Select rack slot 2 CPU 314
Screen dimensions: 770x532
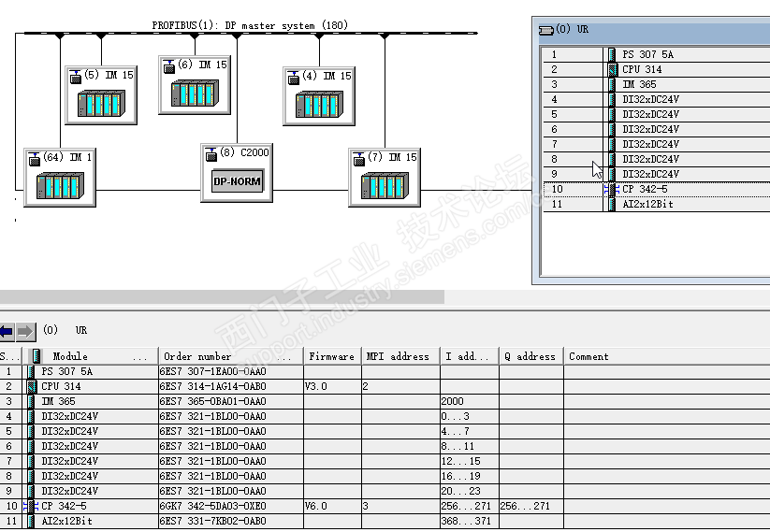click(656, 69)
